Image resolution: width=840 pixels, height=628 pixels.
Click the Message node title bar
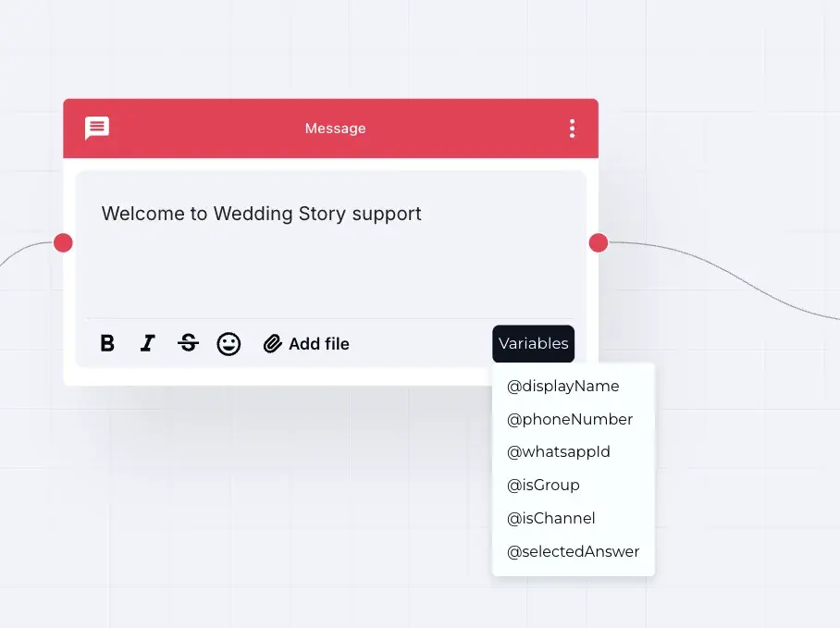coord(335,129)
